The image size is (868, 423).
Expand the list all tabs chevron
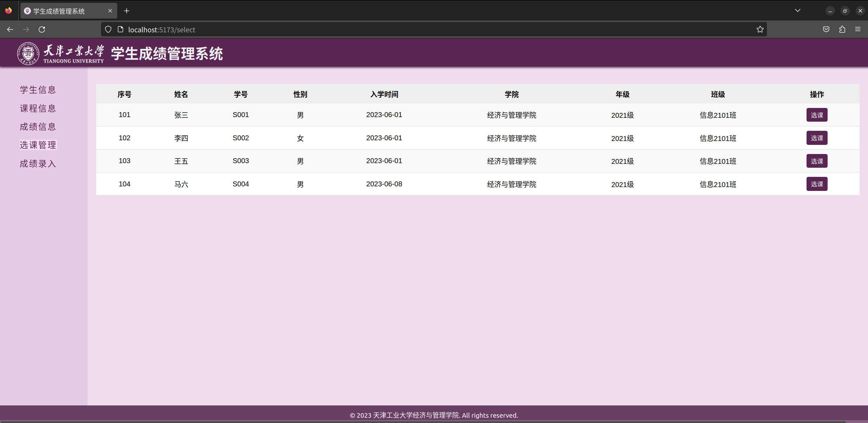coord(798,11)
